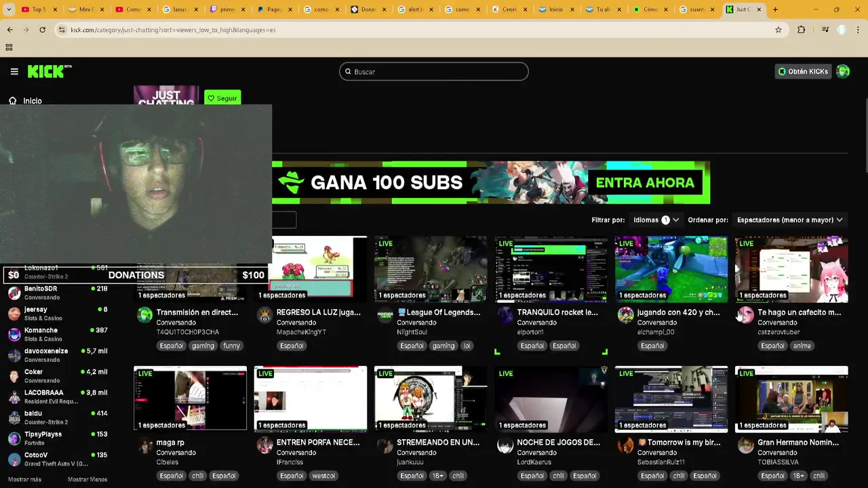Click the Buscar search field

434,71
